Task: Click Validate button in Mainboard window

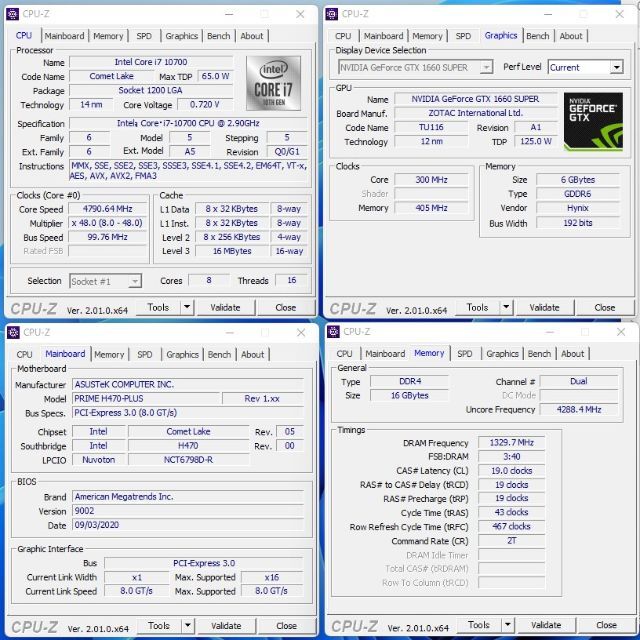Action: pos(227,626)
